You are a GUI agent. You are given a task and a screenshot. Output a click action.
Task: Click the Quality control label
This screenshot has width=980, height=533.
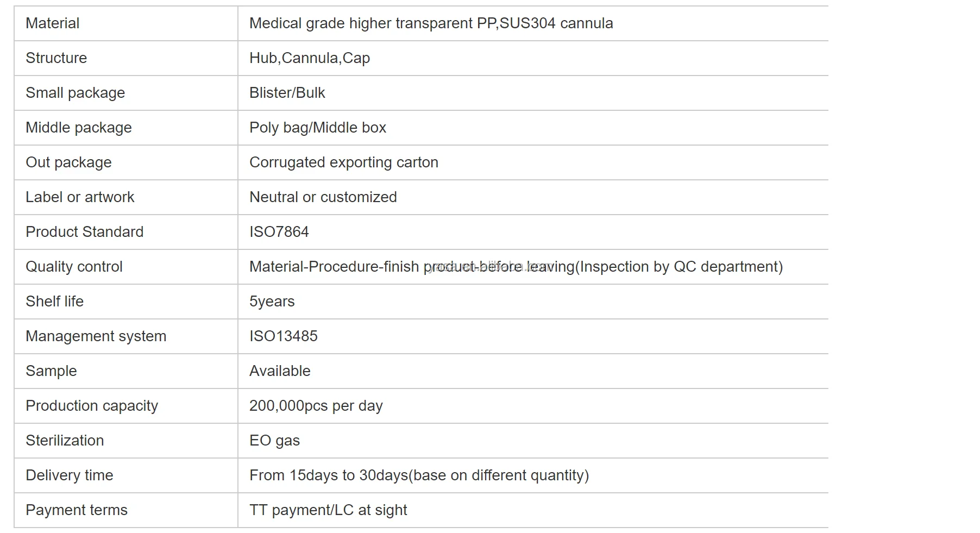point(74,267)
